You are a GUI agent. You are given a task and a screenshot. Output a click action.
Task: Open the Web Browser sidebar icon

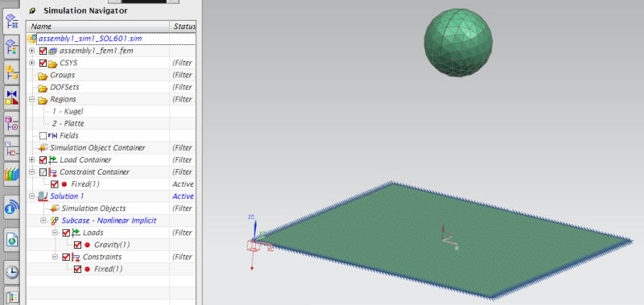11,239
